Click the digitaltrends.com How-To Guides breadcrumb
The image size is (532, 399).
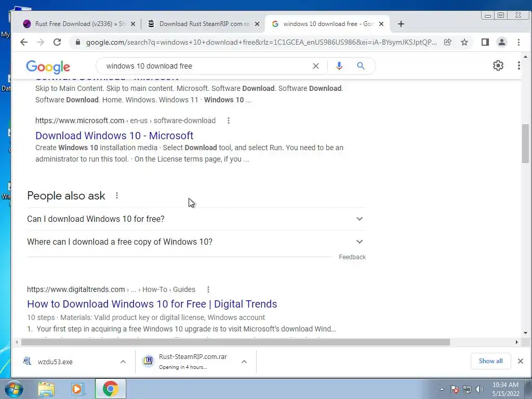pos(111,289)
